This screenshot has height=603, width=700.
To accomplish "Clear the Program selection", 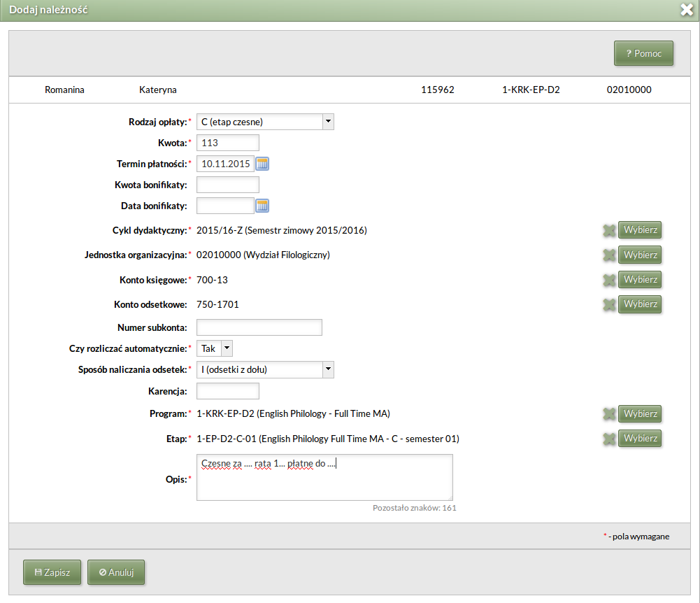I will click(609, 414).
